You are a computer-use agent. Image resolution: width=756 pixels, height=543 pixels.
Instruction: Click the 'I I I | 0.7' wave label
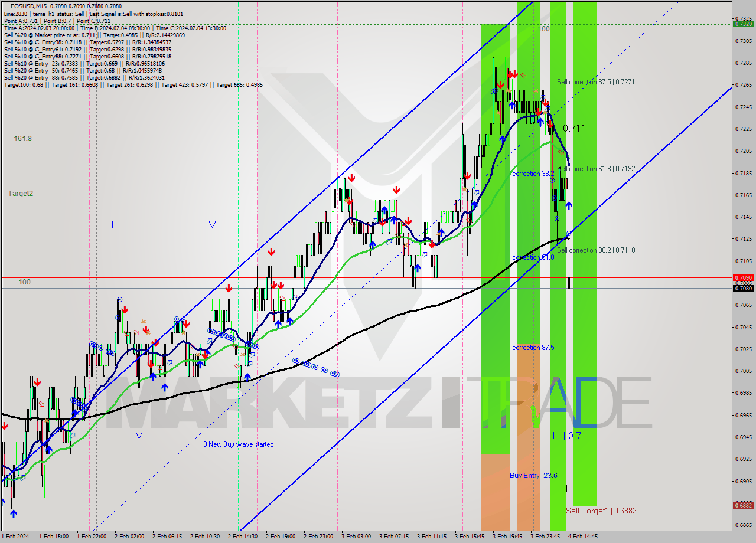coord(567,436)
